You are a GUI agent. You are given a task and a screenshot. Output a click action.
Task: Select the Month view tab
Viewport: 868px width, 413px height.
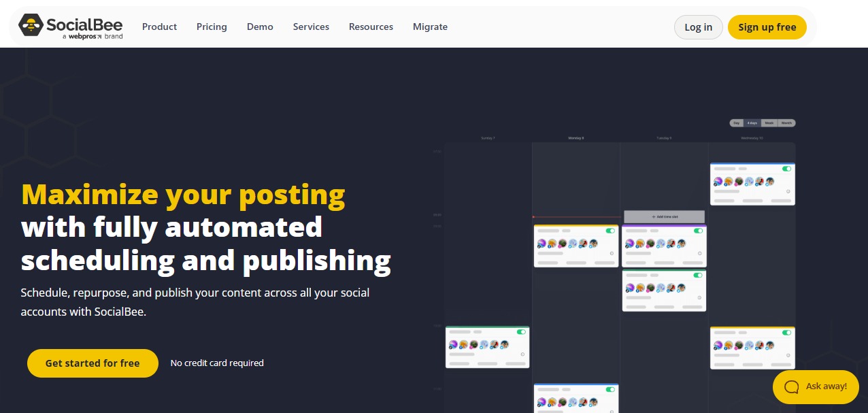787,123
